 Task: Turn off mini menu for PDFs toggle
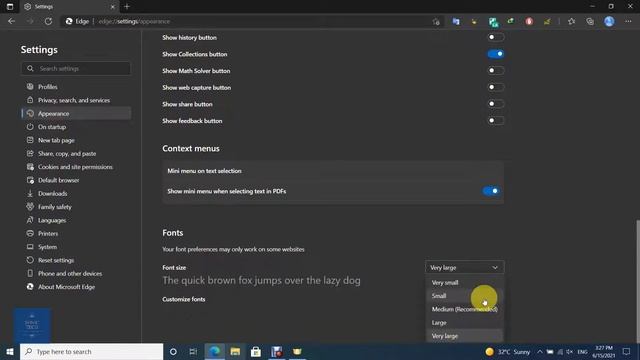tap(491, 191)
